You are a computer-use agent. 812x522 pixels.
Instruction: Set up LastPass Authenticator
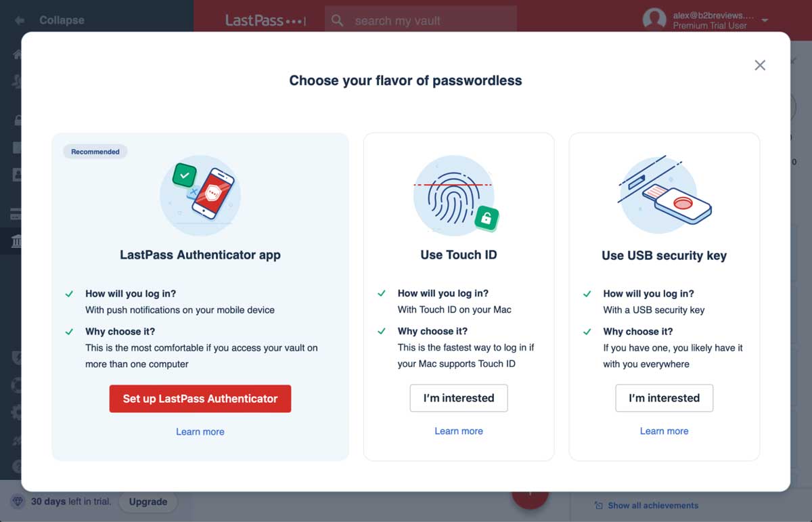pyautogui.click(x=200, y=399)
